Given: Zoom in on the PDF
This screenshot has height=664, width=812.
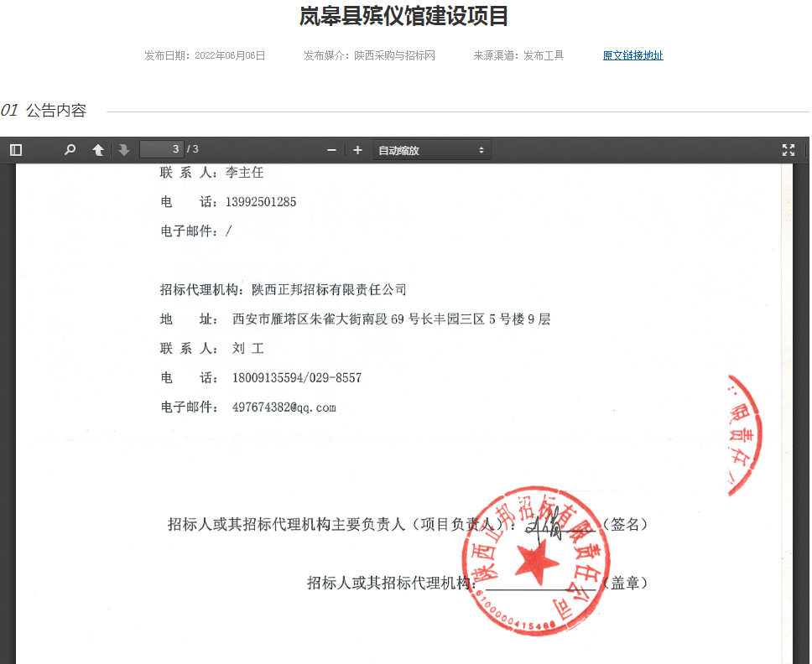Looking at the screenshot, I should (x=357, y=150).
